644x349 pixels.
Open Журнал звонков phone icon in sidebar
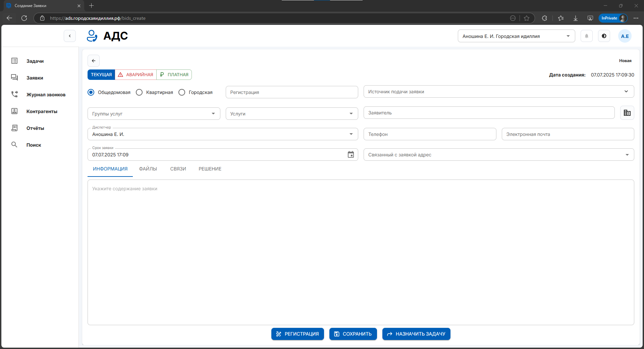coord(14,95)
